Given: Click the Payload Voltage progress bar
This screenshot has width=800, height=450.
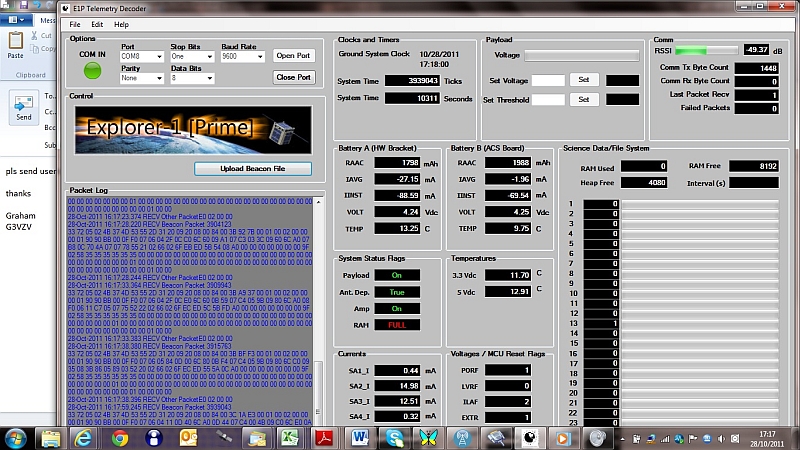Looking at the screenshot, I should pyautogui.click(x=582, y=56).
